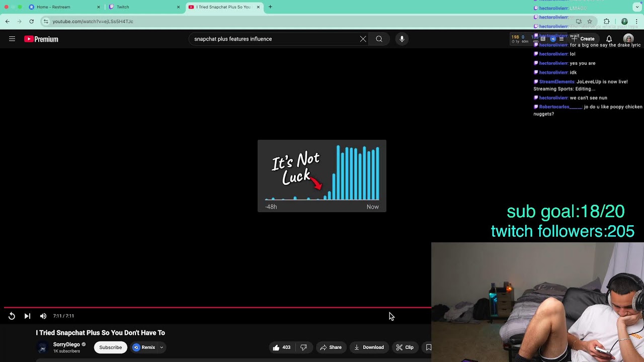Dislike the video
The height and width of the screenshot is (362, 644).
(303, 347)
